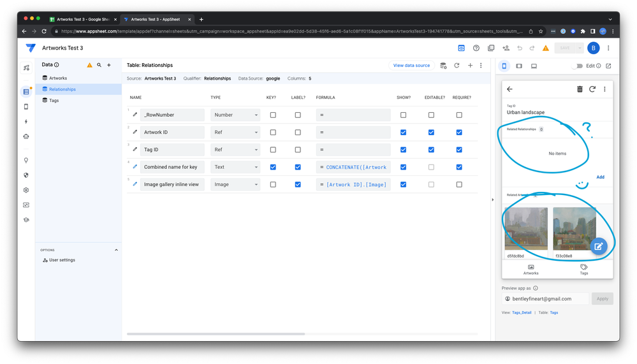Toggle the preview Edit switch
Screen dimensions: 637x364
point(577,66)
